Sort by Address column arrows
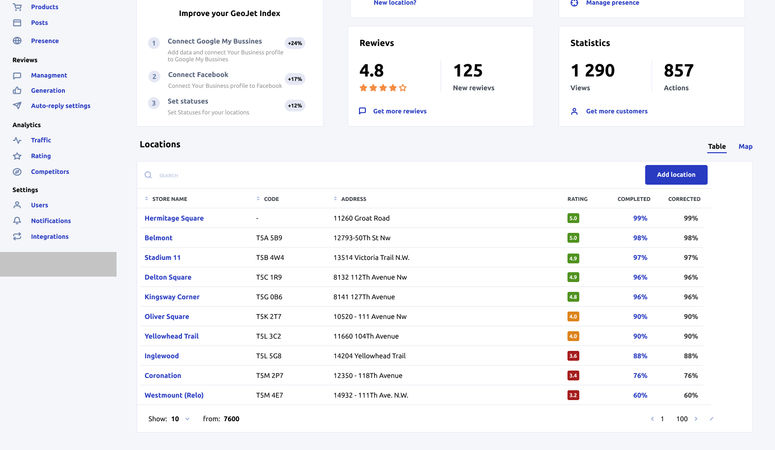The width and height of the screenshot is (775, 450). click(x=336, y=199)
